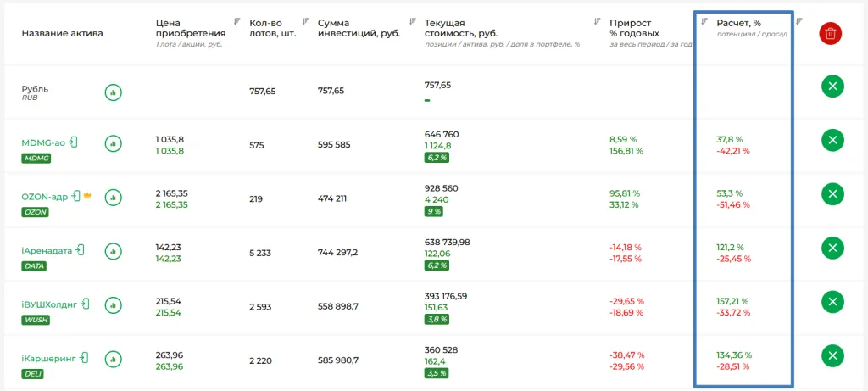Open the iВУШХолднг asset link
Screen dimensions: 868x391
49,304
